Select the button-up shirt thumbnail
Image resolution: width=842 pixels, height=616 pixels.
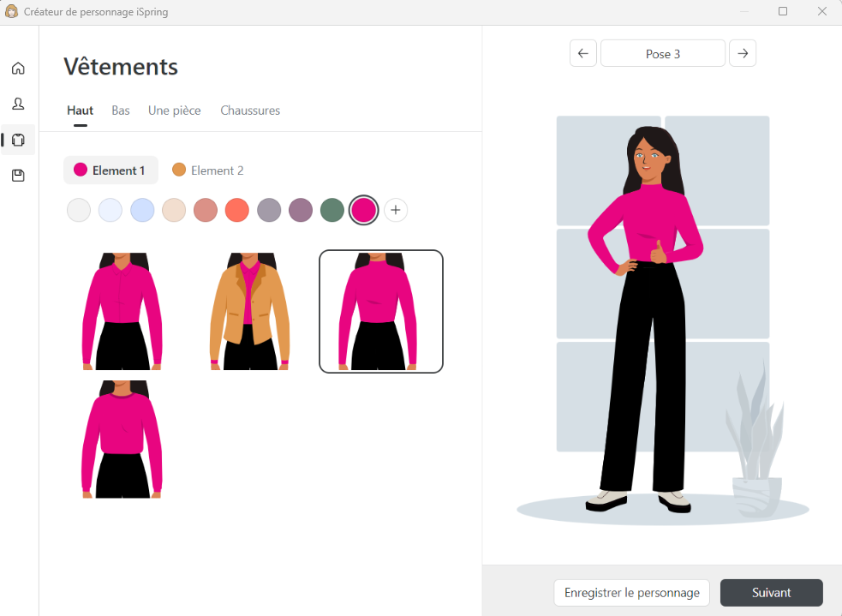(122, 312)
